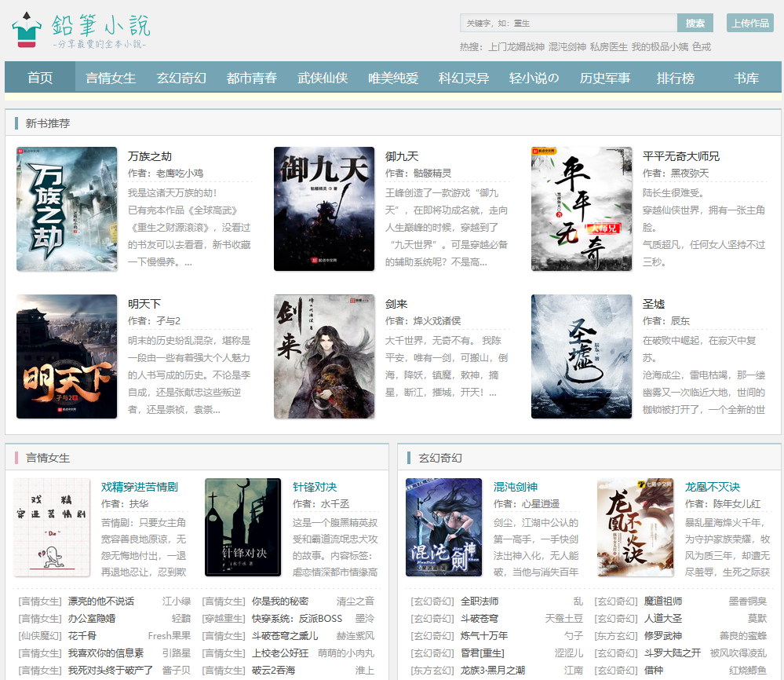The height and width of the screenshot is (680, 784).
Task: Click the 铅笔小说 site logo
Action: [x=81, y=31]
